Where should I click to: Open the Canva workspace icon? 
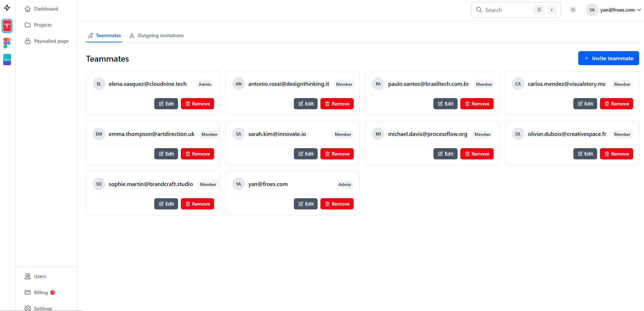coord(7,60)
